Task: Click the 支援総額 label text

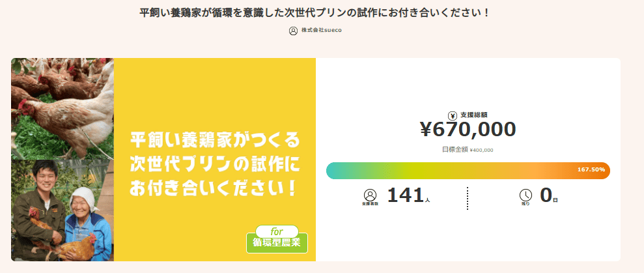Action: [x=474, y=115]
